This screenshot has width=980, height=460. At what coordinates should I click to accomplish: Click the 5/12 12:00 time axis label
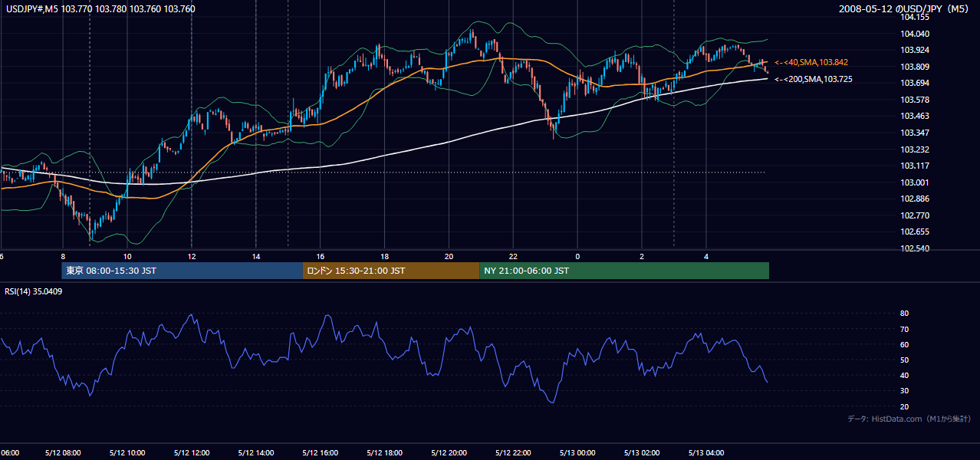[192, 452]
